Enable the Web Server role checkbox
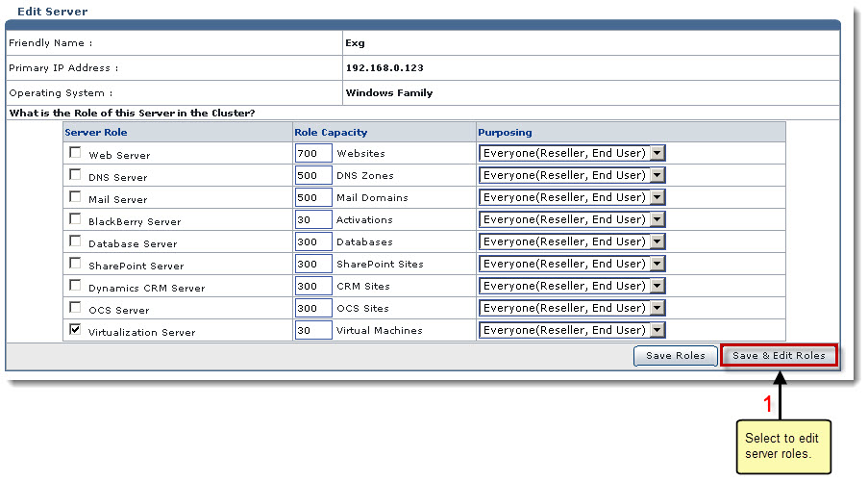The width and height of the screenshot is (868, 482). click(75, 152)
